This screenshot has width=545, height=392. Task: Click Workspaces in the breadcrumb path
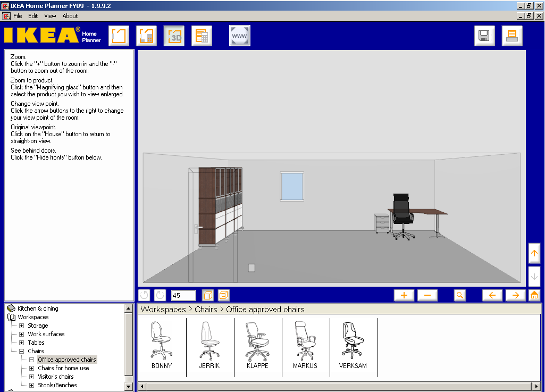[163, 310]
